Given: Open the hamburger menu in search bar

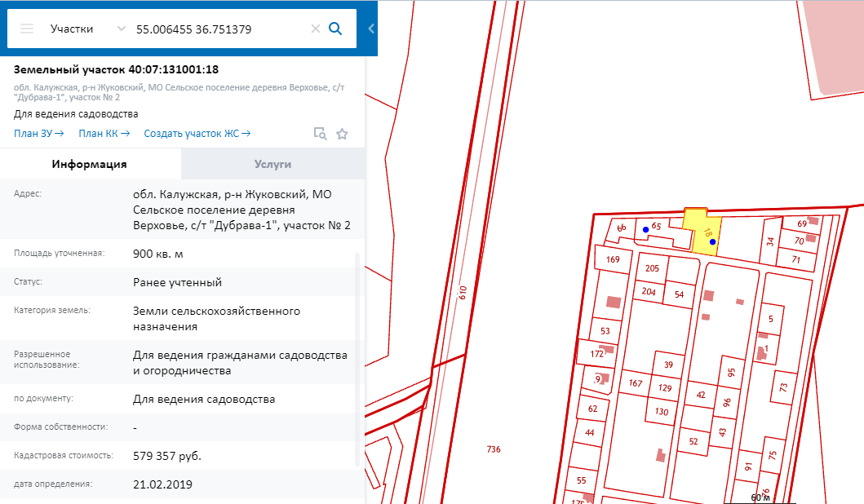Looking at the screenshot, I should [x=27, y=29].
